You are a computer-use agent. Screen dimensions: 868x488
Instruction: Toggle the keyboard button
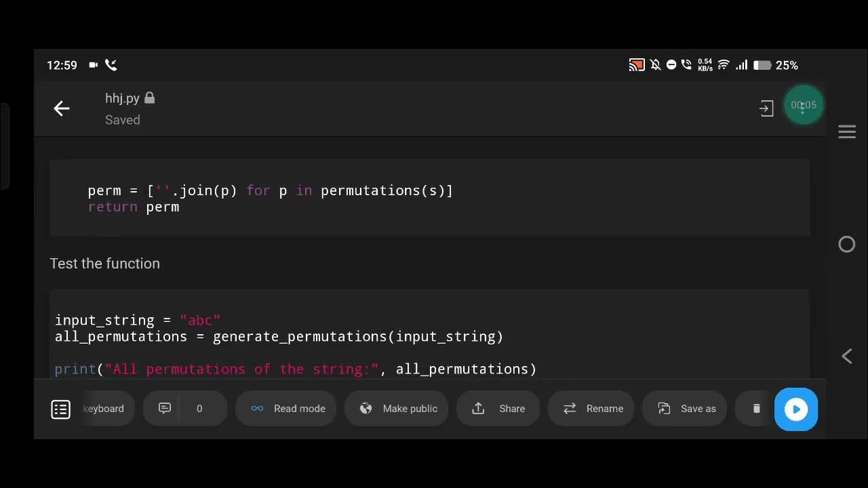coord(103,408)
